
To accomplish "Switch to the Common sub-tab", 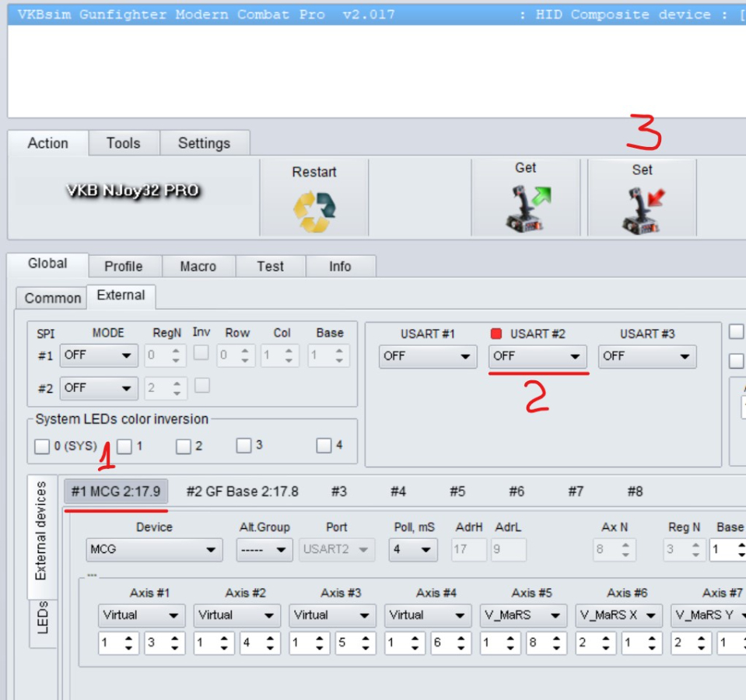I will coord(52,298).
